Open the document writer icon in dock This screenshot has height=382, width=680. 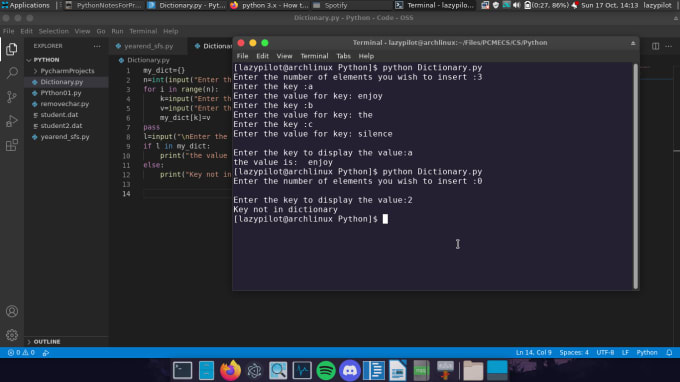[x=397, y=371]
